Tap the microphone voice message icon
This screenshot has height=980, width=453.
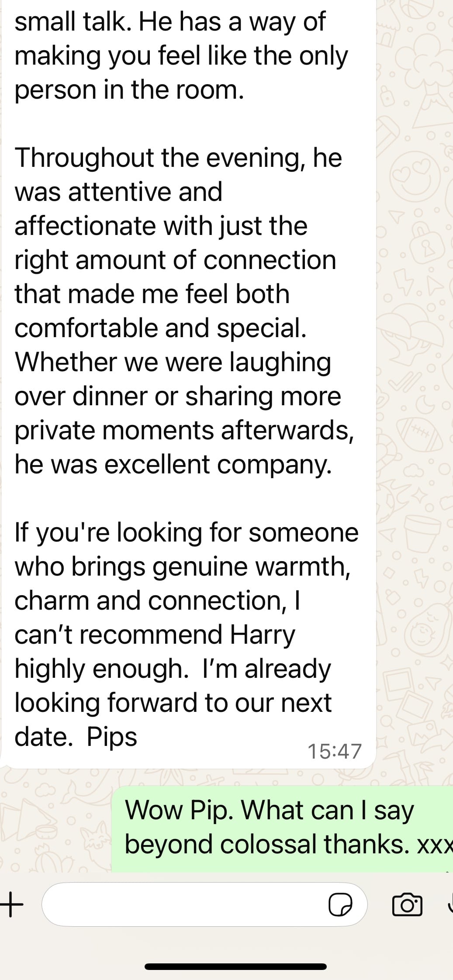450,904
